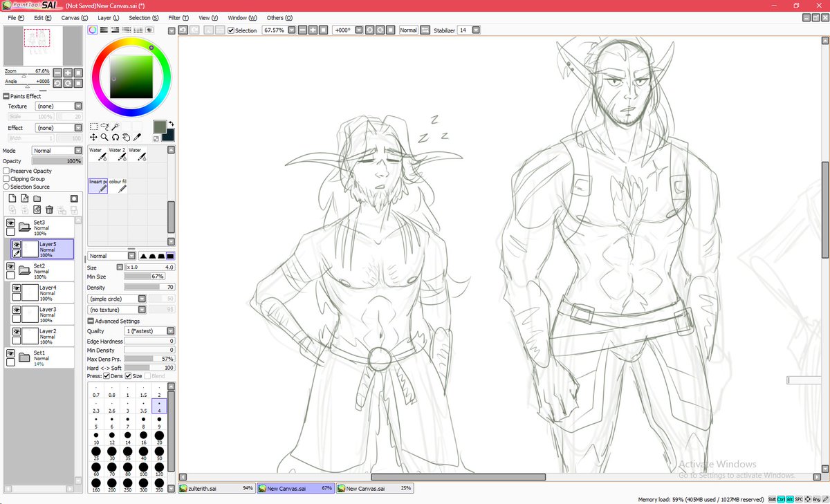The width and height of the screenshot is (830, 504).
Task: Select the Rotate canvas tool
Action: coord(116,138)
